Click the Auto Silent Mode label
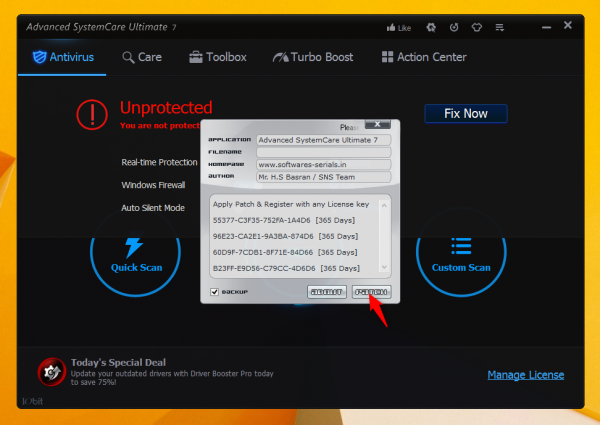Viewport: 600px width, 425px height. pos(153,208)
